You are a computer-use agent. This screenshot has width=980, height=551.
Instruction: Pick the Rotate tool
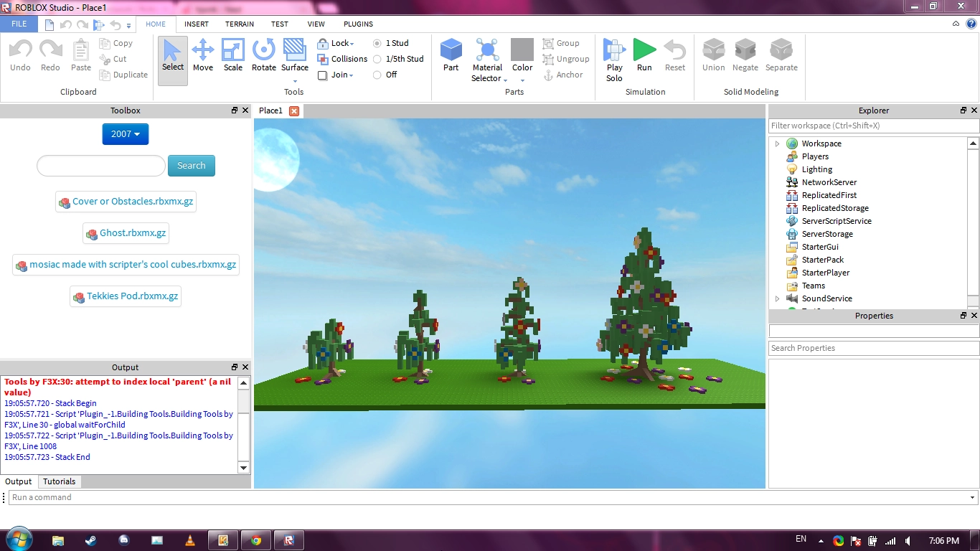tap(263, 55)
